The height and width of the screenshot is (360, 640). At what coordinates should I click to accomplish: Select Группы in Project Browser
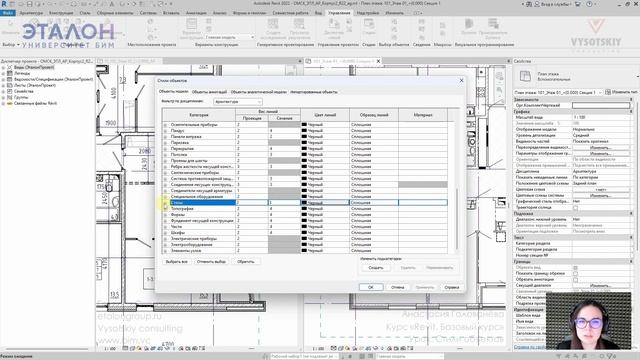coord(21,97)
